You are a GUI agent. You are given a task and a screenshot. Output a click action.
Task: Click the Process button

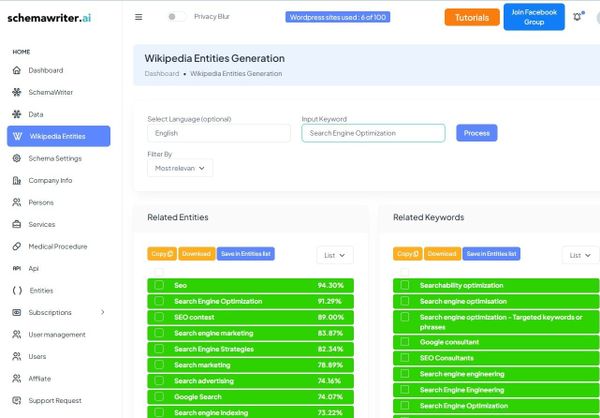pyautogui.click(x=476, y=133)
